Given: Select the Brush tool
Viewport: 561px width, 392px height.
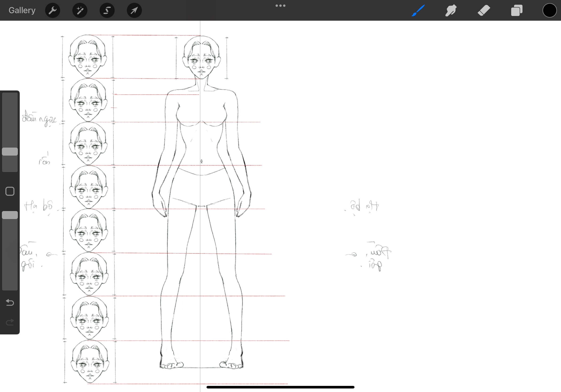Looking at the screenshot, I should click(418, 10).
